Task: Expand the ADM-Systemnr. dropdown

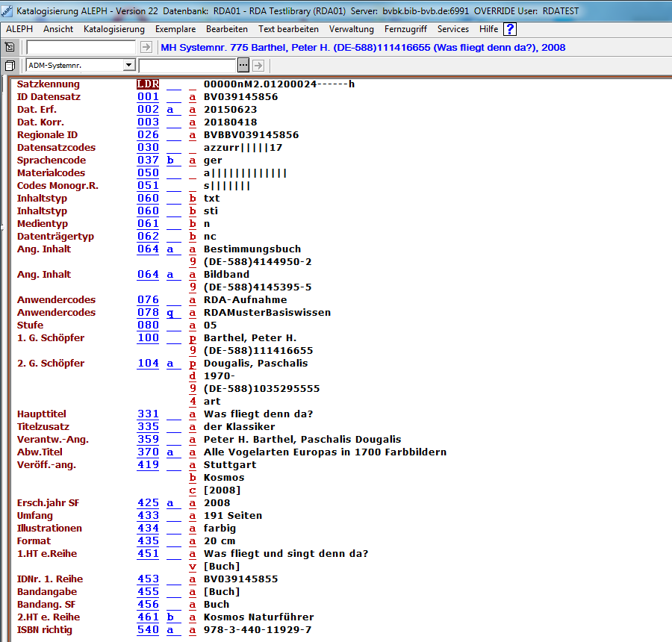Action: coord(128,65)
